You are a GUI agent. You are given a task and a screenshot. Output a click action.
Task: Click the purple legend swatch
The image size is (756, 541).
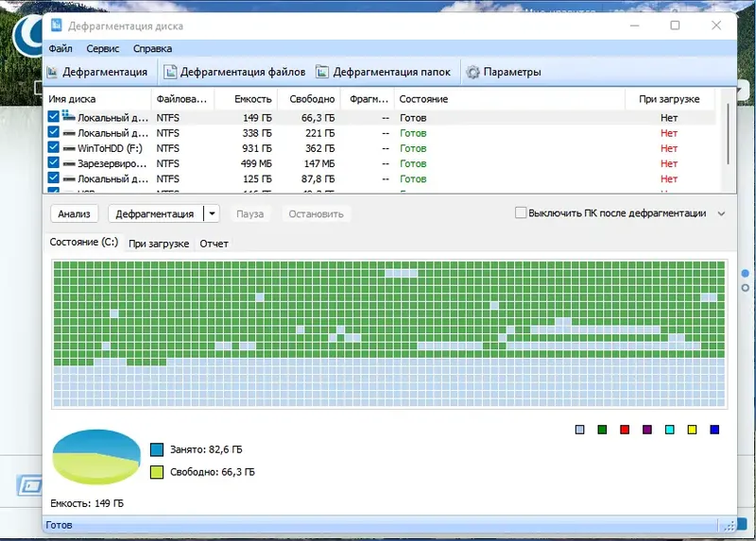[647, 430]
